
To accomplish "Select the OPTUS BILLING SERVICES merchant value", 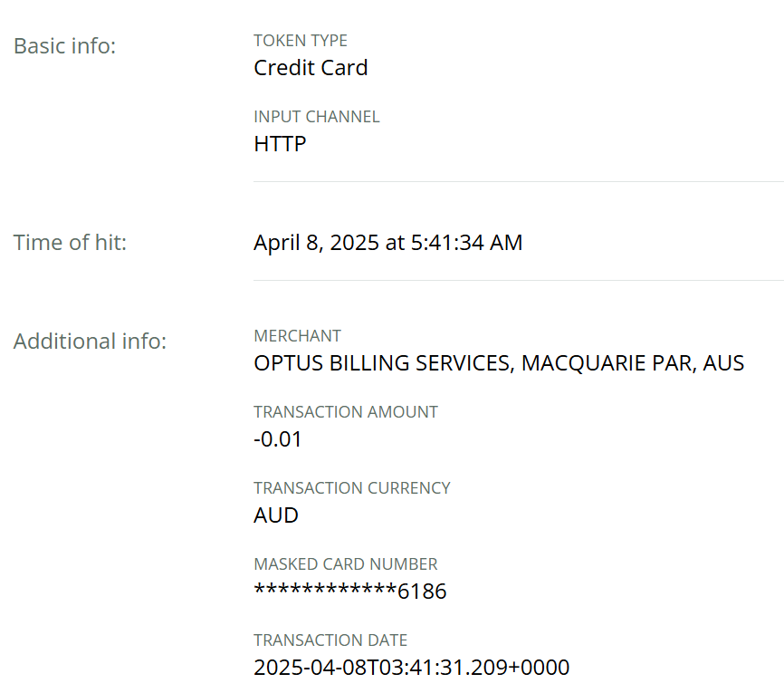I will click(499, 364).
